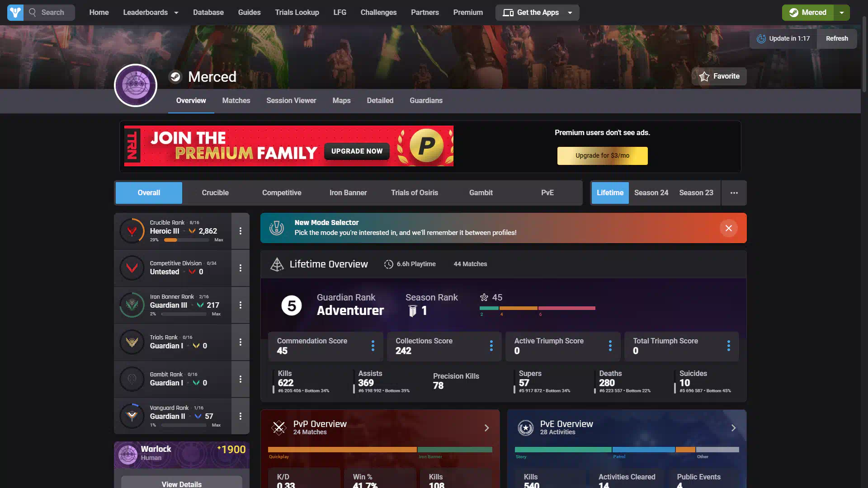
Task: Open the Matches profile tab
Action: 236,101
